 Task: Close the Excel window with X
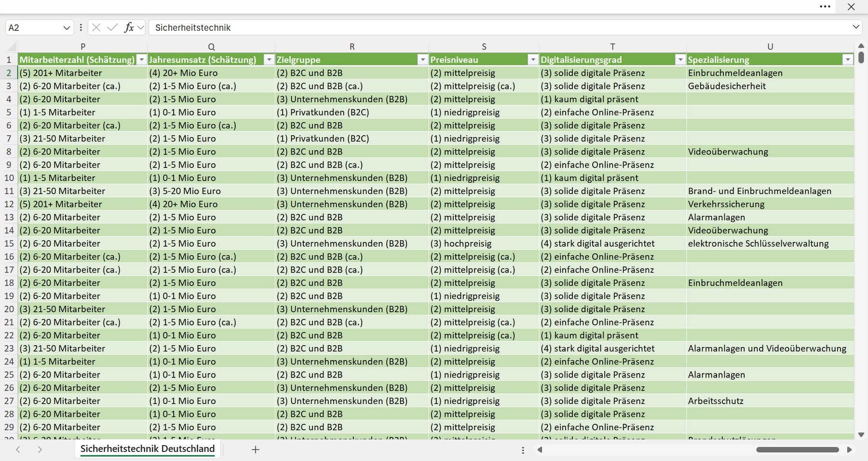[x=851, y=7]
